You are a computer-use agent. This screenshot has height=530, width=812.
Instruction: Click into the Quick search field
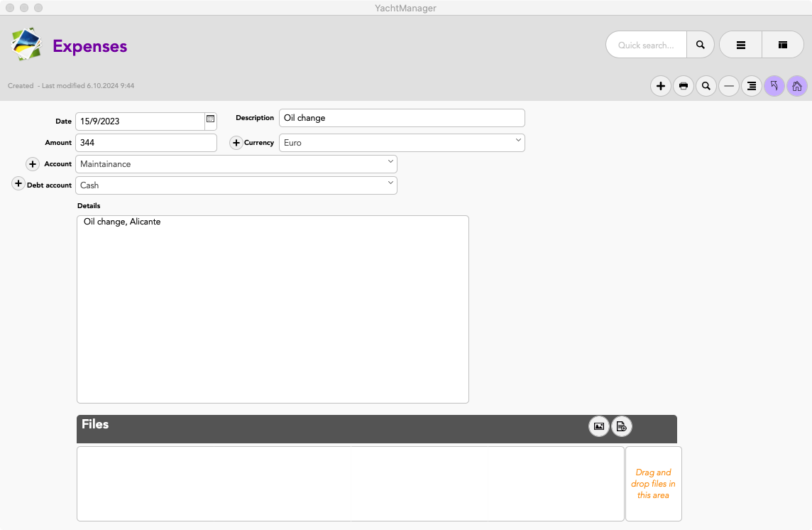click(x=646, y=45)
